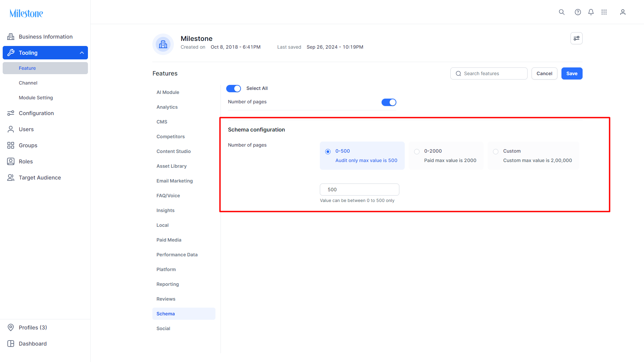The height and width of the screenshot is (362, 644).
Task: Open the help question mark icon
Action: 578,12
